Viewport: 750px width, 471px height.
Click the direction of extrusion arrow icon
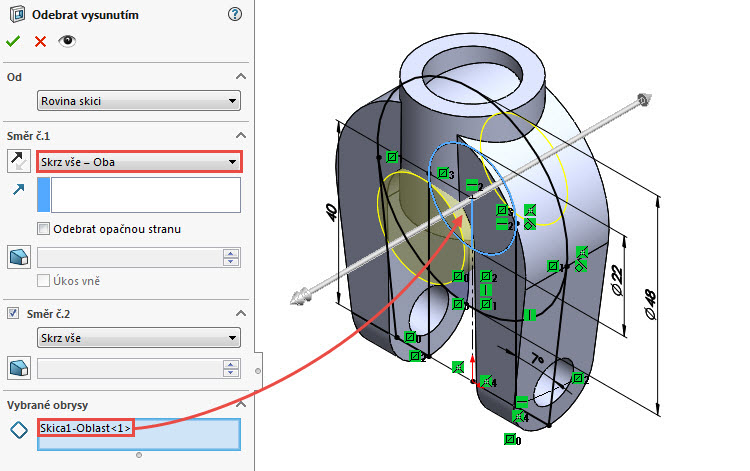19,189
